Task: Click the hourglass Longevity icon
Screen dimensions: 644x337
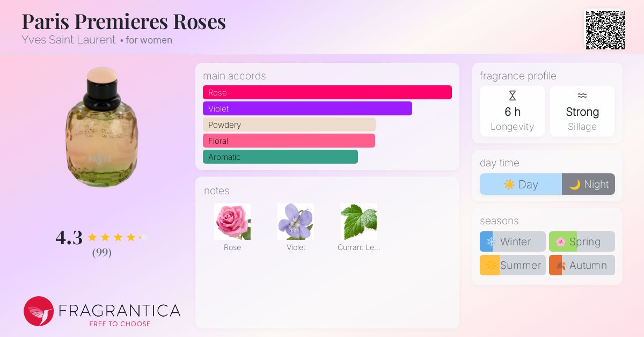Action: [513, 96]
